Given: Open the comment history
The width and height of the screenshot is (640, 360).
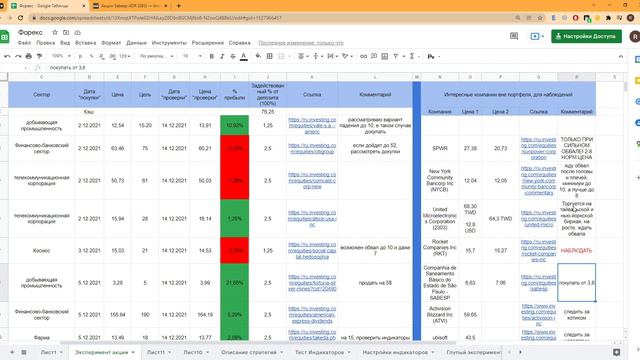Looking at the screenshot, I should (514, 36).
